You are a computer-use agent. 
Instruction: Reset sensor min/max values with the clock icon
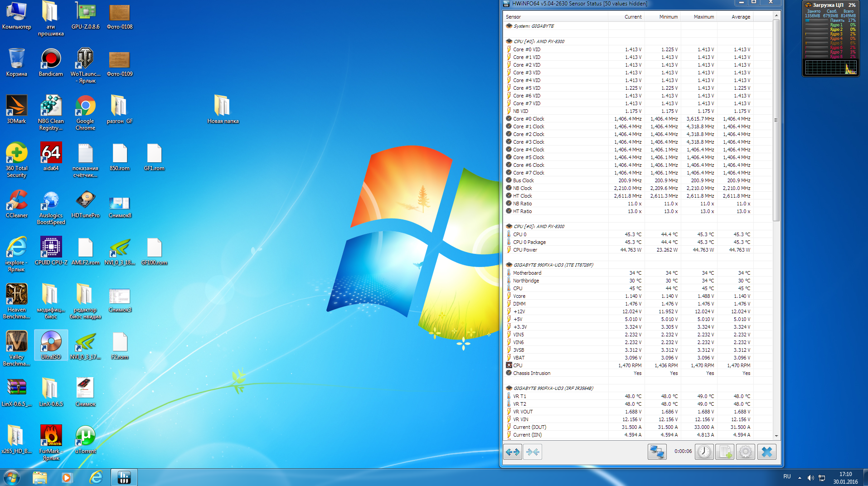(704, 452)
